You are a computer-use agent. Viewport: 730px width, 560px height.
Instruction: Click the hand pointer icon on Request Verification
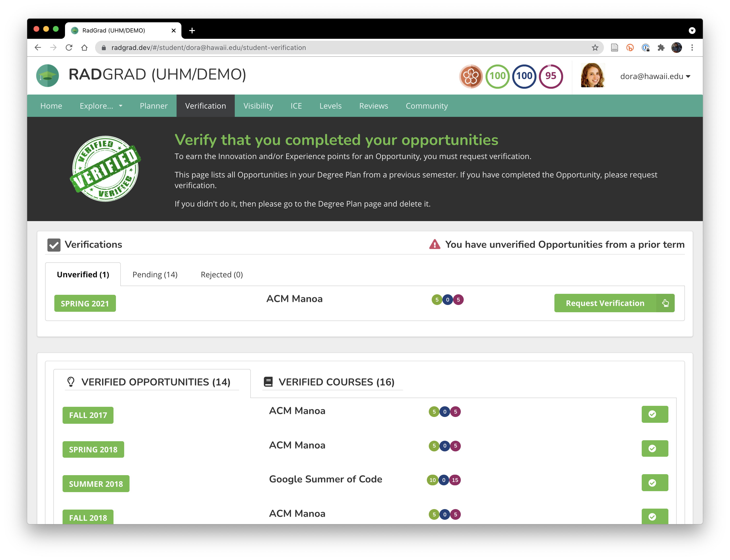[x=665, y=303]
